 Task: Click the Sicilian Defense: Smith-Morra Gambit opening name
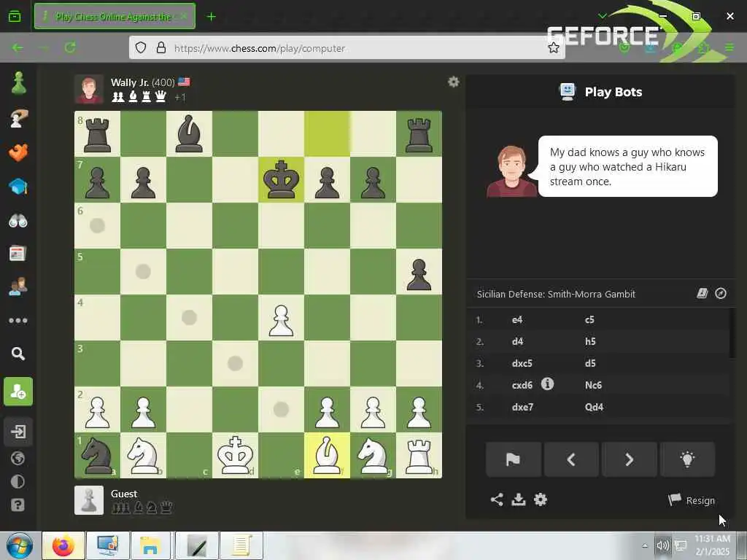pyautogui.click(x=556, y=295)
